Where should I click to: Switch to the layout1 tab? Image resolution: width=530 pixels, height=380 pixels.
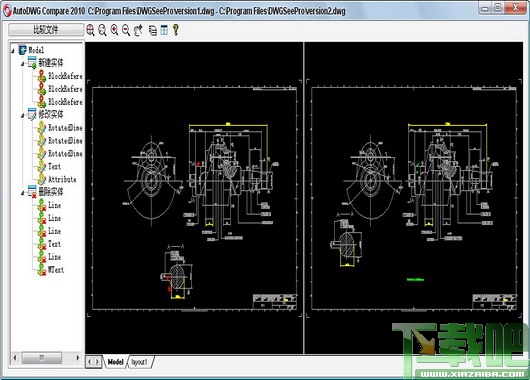[x=140, y=362]
